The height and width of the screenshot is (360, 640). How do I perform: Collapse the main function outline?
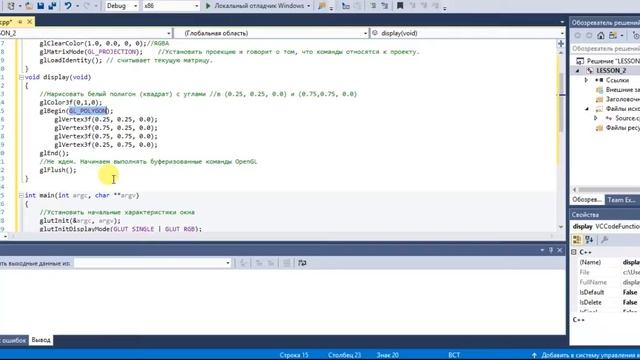(x=21, y=196)
